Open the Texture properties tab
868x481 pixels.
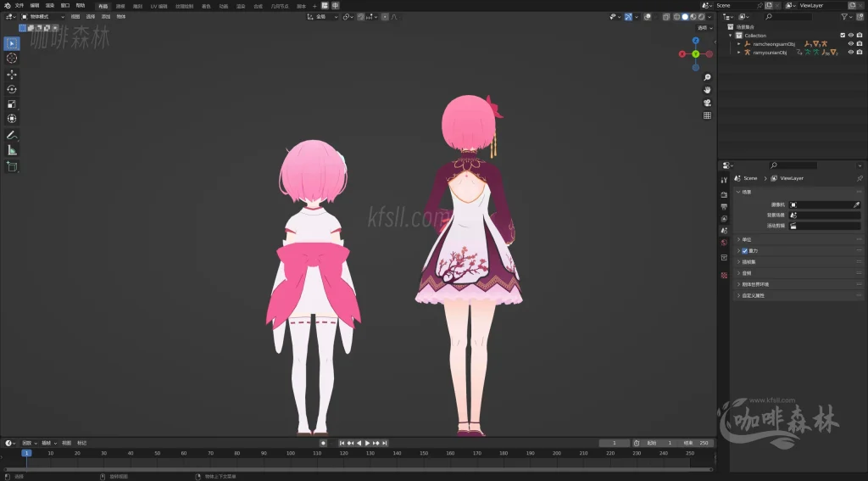724,275
